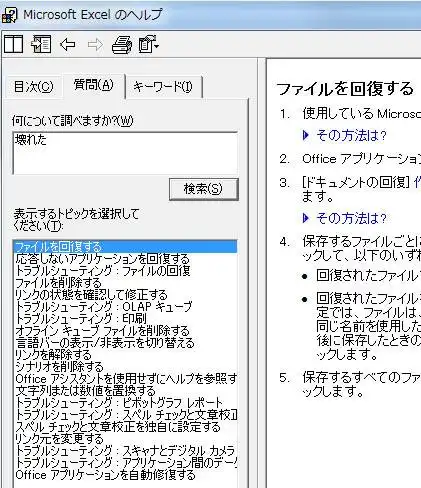
Task: Select topic ファイルを回復する
Action: point(125,247)
